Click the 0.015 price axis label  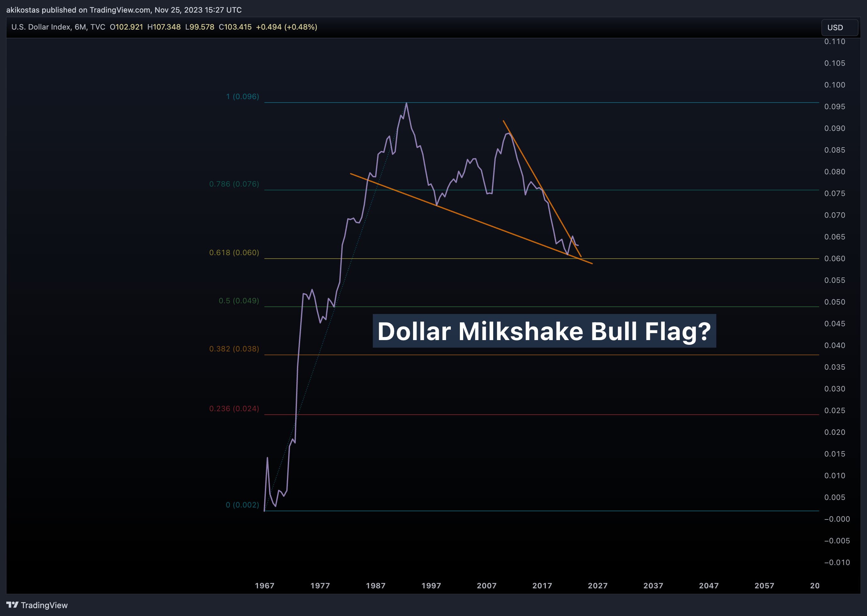[x=835, y=454]
